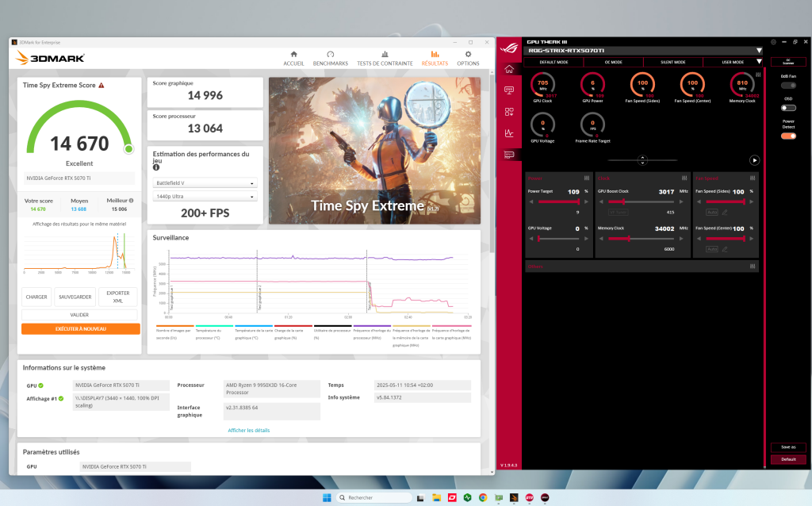Select SILENT MODE in GPU Tweak
The width and height of the screenshot is (812, 506).
click(673, 62)
